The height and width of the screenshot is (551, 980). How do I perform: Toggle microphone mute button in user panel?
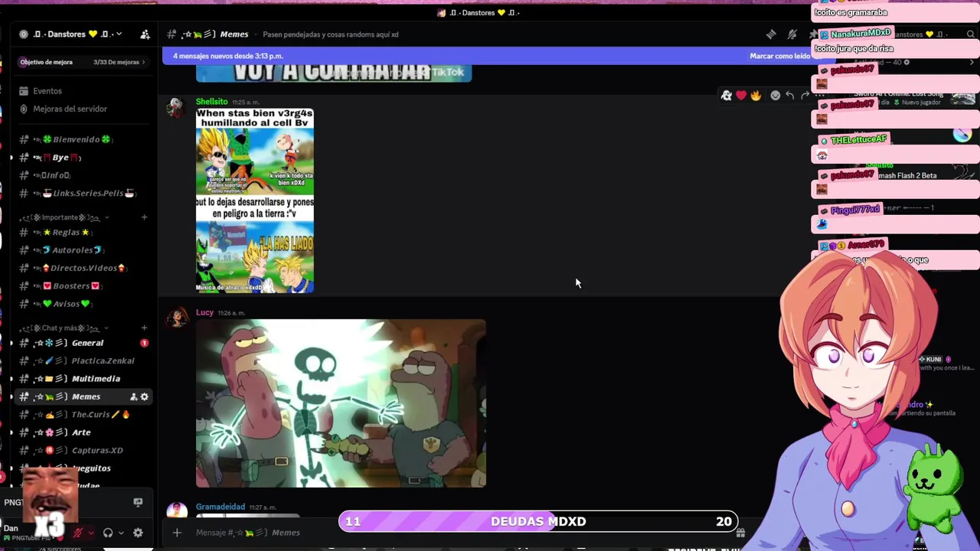coord(78,533)
